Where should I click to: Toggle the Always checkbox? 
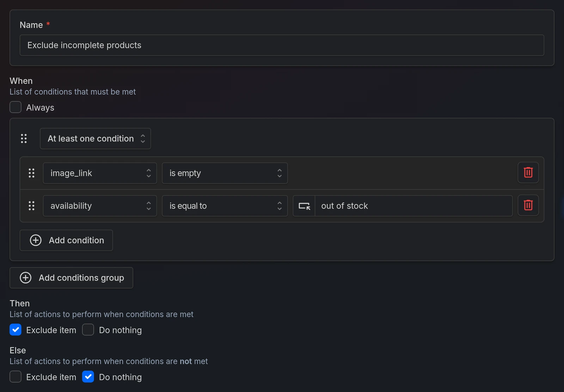pyautogui.click(x=16, y=107)
